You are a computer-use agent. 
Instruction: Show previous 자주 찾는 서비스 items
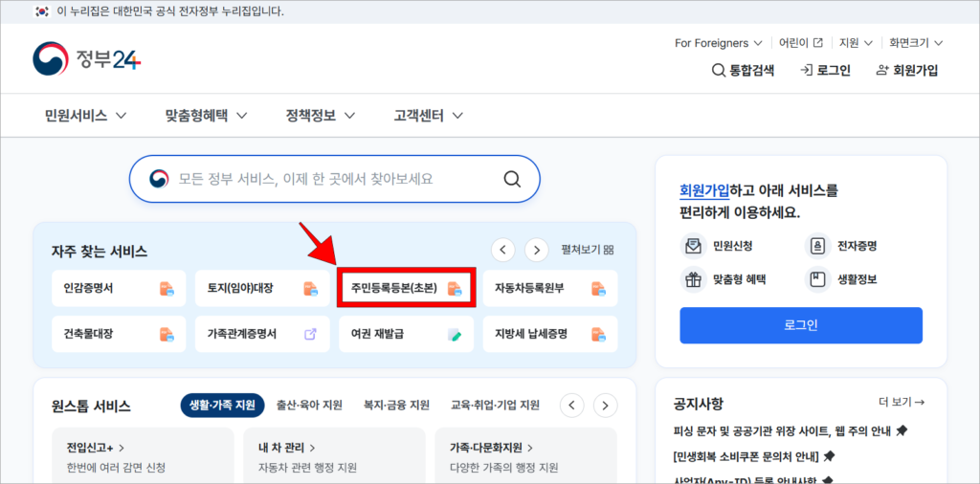[503, 250]
